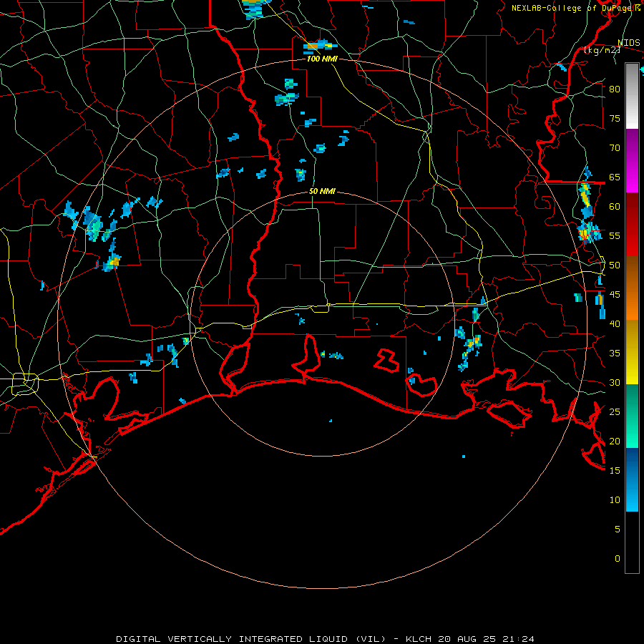Select the legend value 10

(x=615, y=500)
